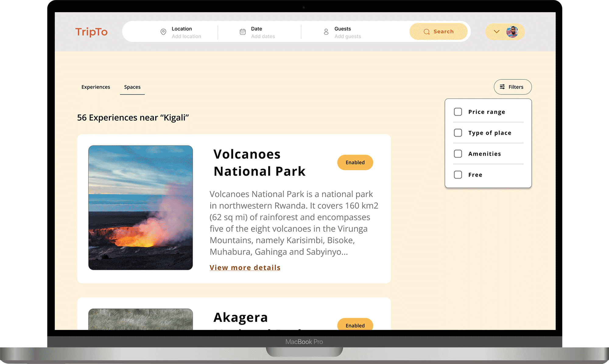The width and height of the screenshot is (609, 364).
Task: Click the TripTo logo
Action: tap(91, 32)
